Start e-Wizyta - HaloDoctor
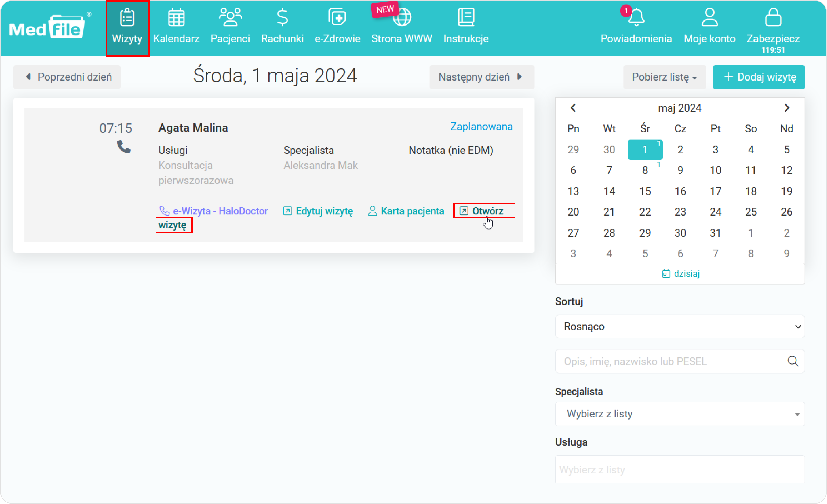Image resolution: width=827 pixels, height=504 pixels. click(x=213, y=211)
